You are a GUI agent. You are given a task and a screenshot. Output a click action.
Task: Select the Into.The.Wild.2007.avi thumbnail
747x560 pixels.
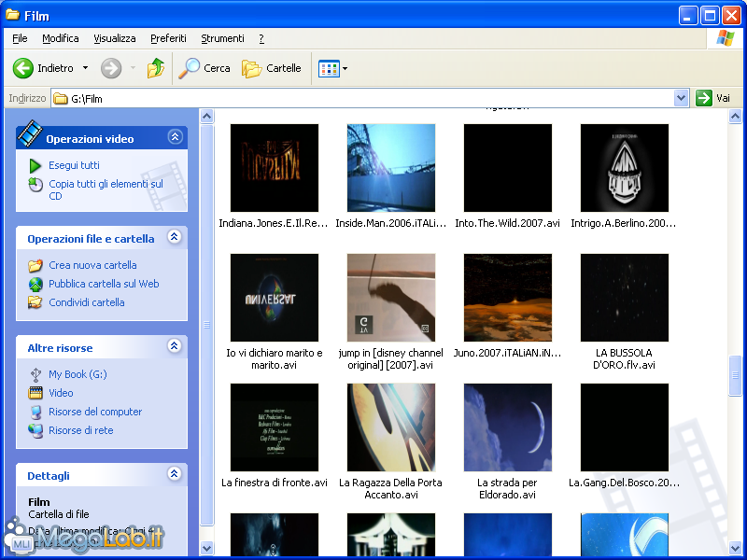(x=508, y=168)
